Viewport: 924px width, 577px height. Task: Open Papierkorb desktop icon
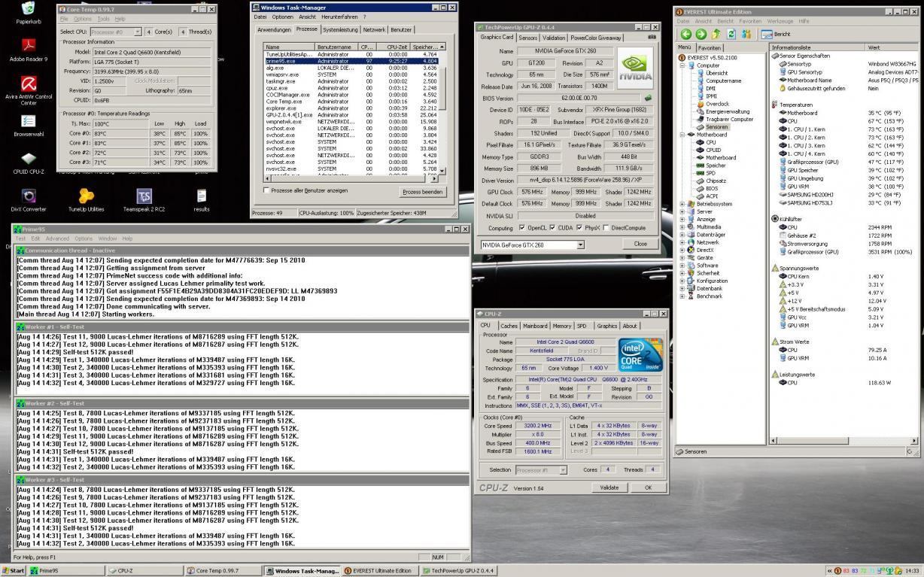(x=29, y=13)
